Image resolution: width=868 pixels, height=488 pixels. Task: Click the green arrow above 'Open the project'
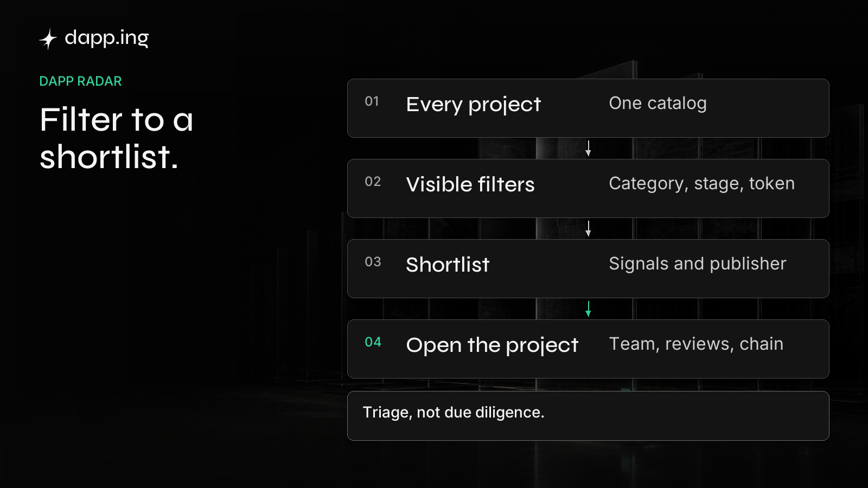click(588, 309)
